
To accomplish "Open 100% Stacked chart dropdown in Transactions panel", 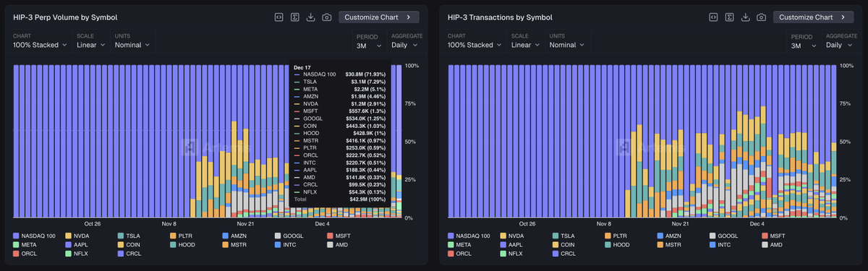I will 475,45.
